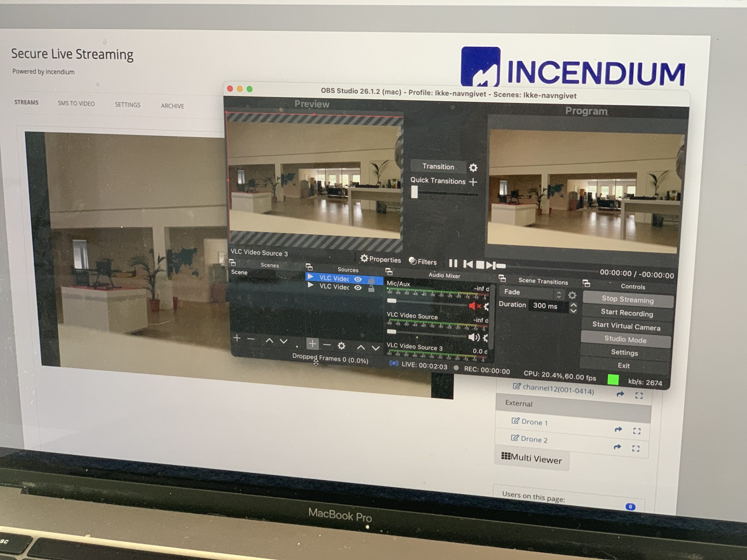Open VLC Video Source audio settings gear

tap(486, 337)
